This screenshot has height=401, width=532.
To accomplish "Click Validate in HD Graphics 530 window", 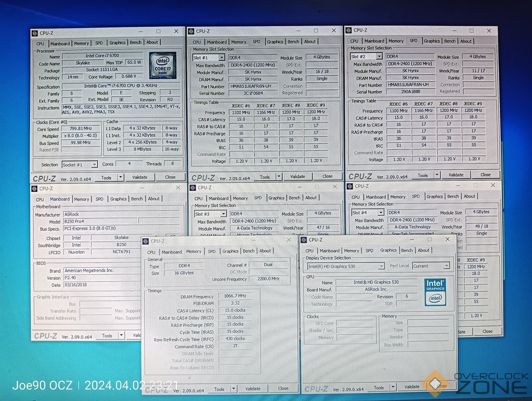I will click(412, 387).
